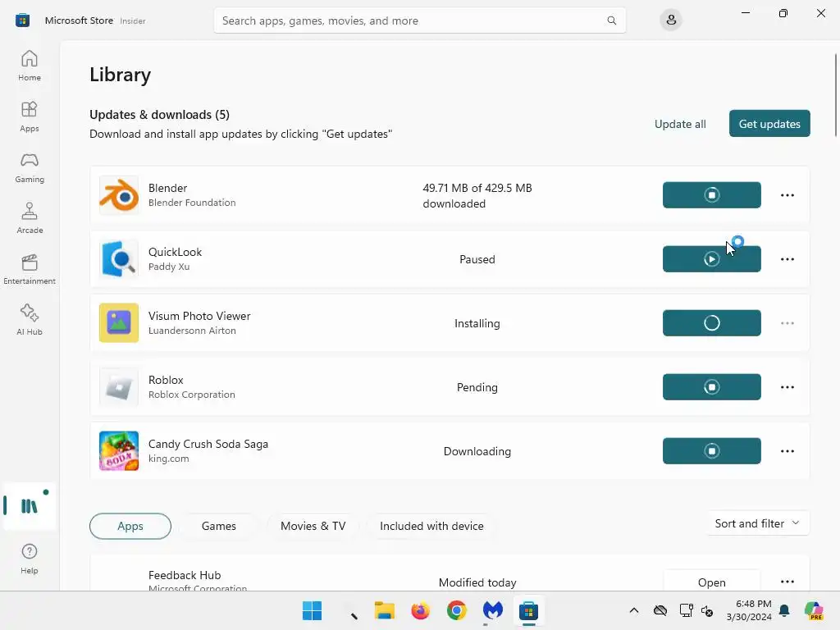This screenshot has height=630, width=840.
Task: Open more options for Visum Photo Viewer
Action: pyautogui.click(x=787, y=323)
